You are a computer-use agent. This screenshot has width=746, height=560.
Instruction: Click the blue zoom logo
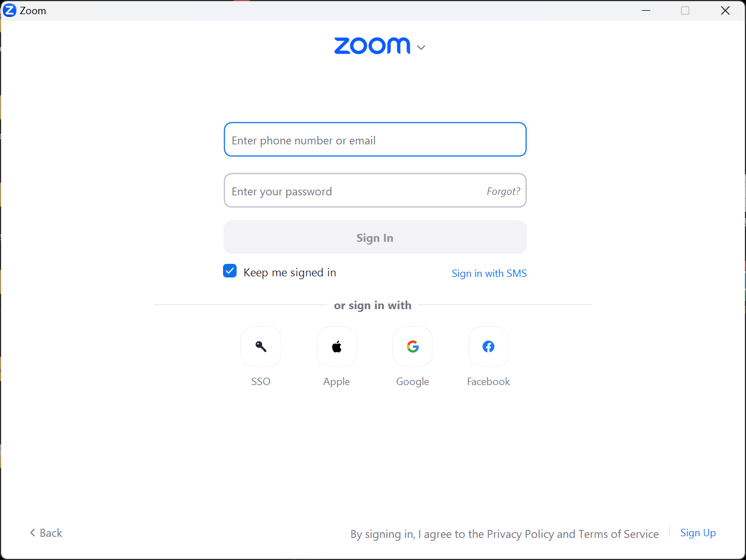tap(372, 46)
